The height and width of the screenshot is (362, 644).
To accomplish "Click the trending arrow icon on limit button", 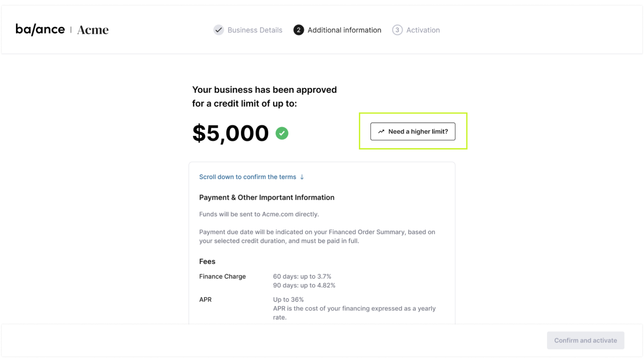I will click(381, 131).
